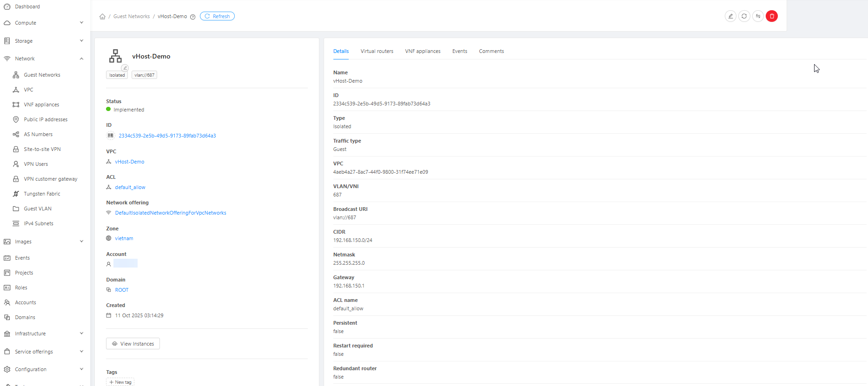
Task: Click the CIDR value 192.168.150.0/24
Action: [x=353, y=240]
